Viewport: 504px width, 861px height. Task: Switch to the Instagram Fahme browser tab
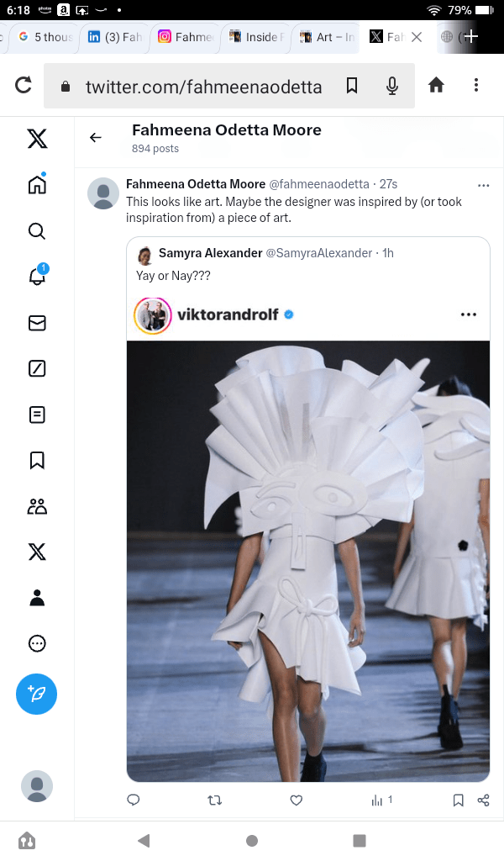click(186, 37)
